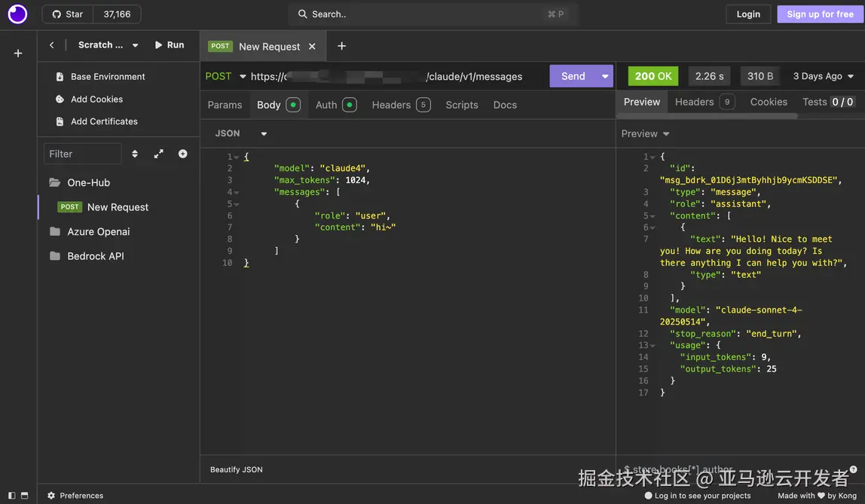Open the Send button dropdown arrow
The width and height of the screenshot is (865, 504).
click(605, 76)
